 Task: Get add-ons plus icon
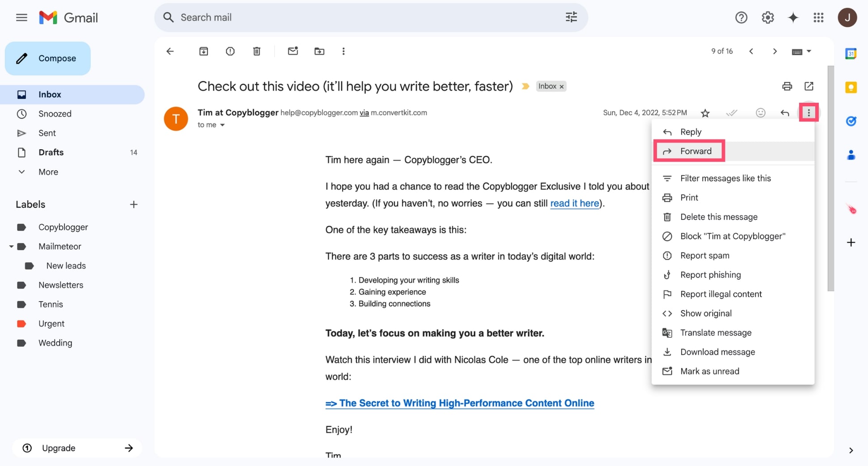point(851,243)
